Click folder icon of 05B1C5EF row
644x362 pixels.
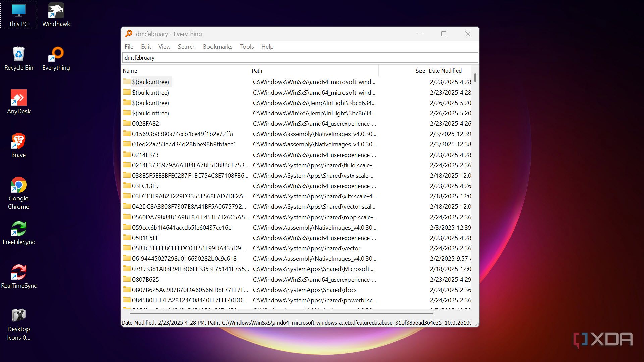click(127, 238)
